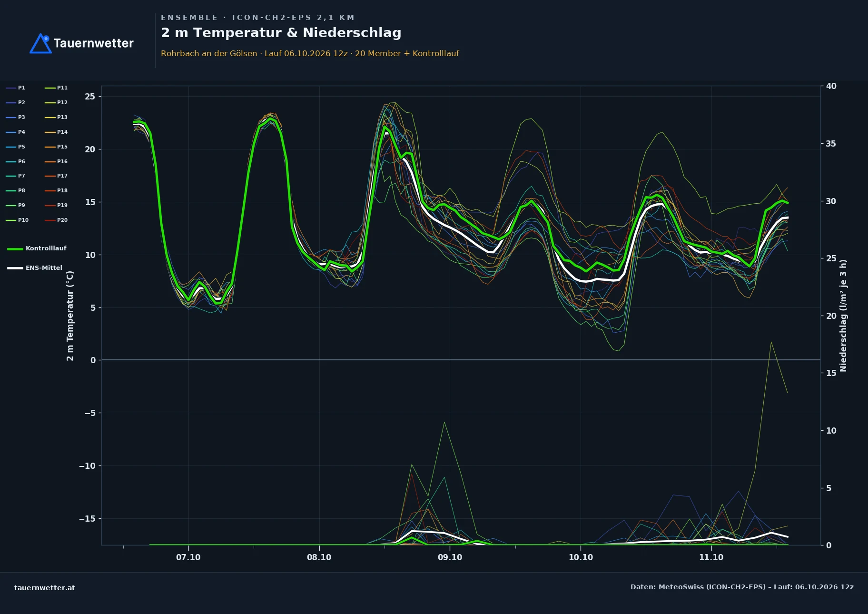The image size is (868, 614).
Task: Select the P12 legend entry
Action: point(56,102)
